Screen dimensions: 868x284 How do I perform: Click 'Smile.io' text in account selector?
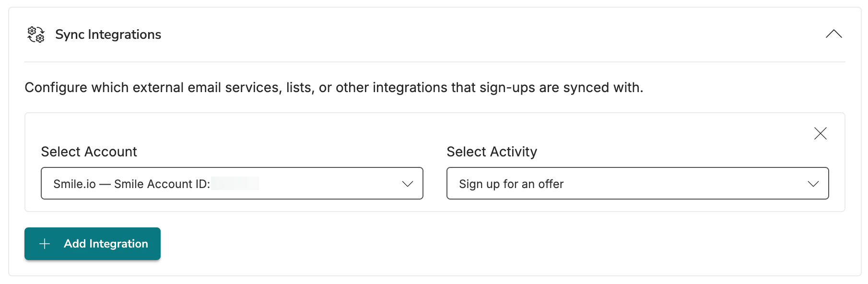pos(74,184)
